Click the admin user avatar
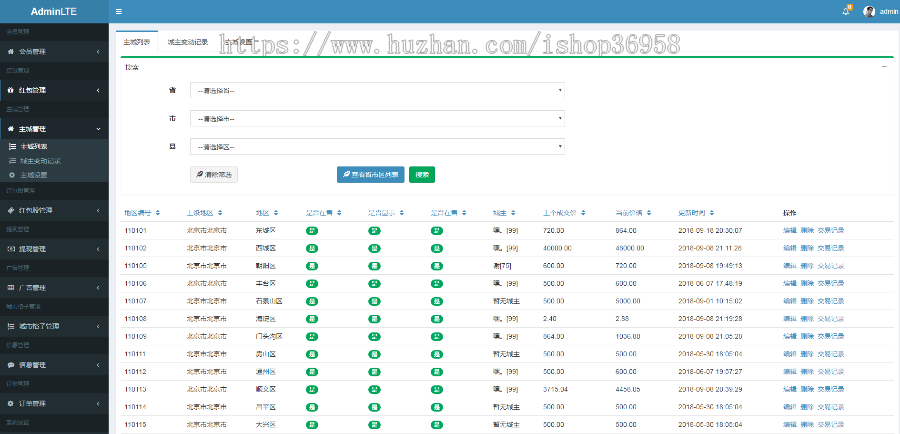900x434 pixels. (869, 11)
